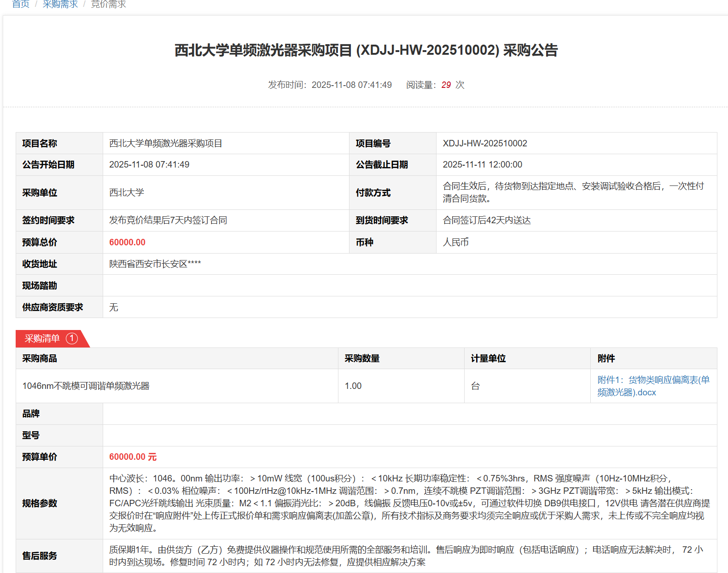Download the 货物类响应偏离表 docx attachment
The image size is (728, 573).
653,386
